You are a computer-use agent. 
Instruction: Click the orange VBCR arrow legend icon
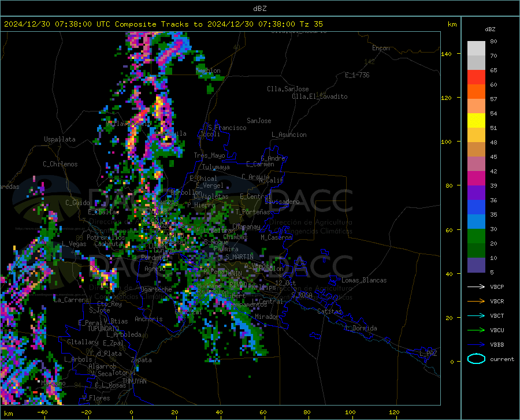(476, 301)
